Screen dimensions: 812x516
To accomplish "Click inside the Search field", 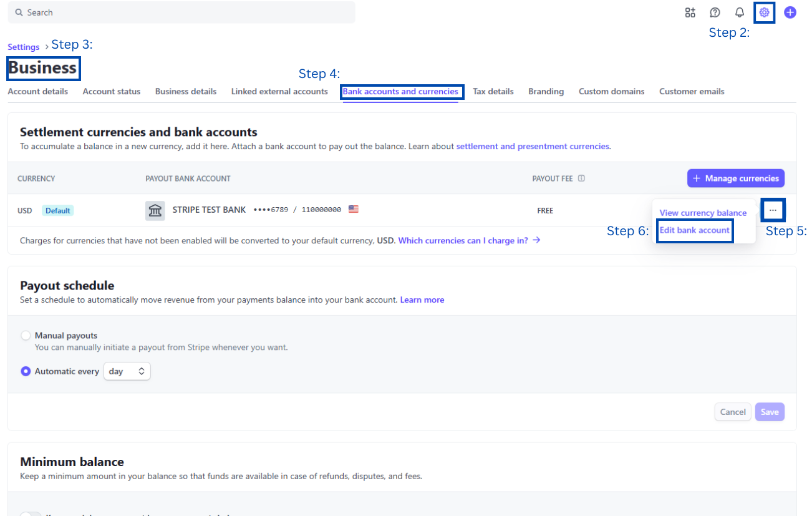I will click(181, 12).
